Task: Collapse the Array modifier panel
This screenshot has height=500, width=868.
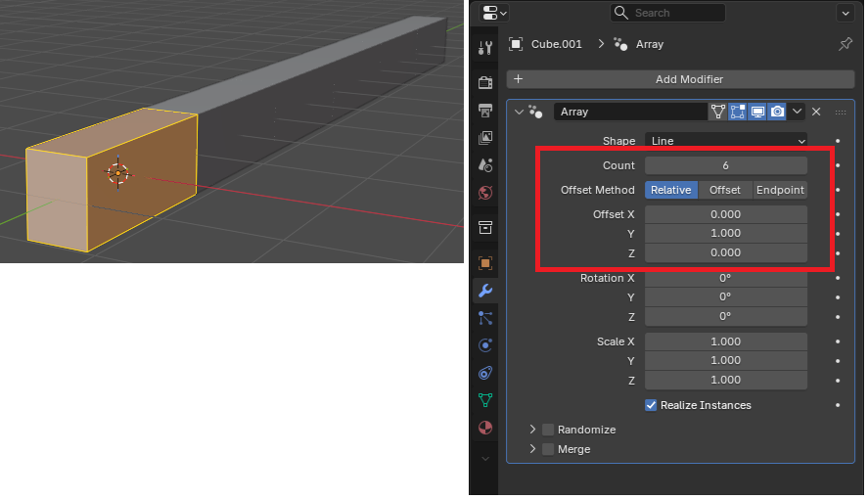Action: (519, 112)
